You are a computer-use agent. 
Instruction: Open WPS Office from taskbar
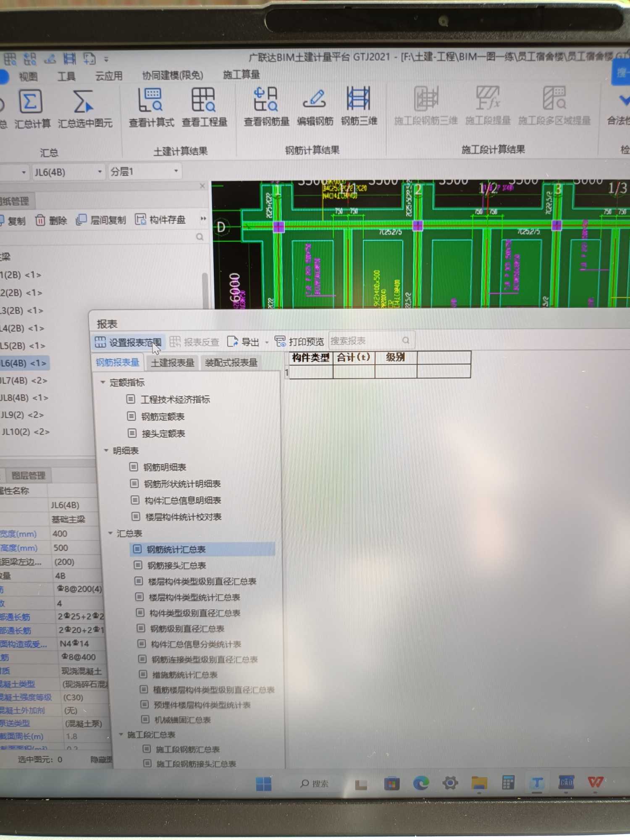[x=596, y=782]
